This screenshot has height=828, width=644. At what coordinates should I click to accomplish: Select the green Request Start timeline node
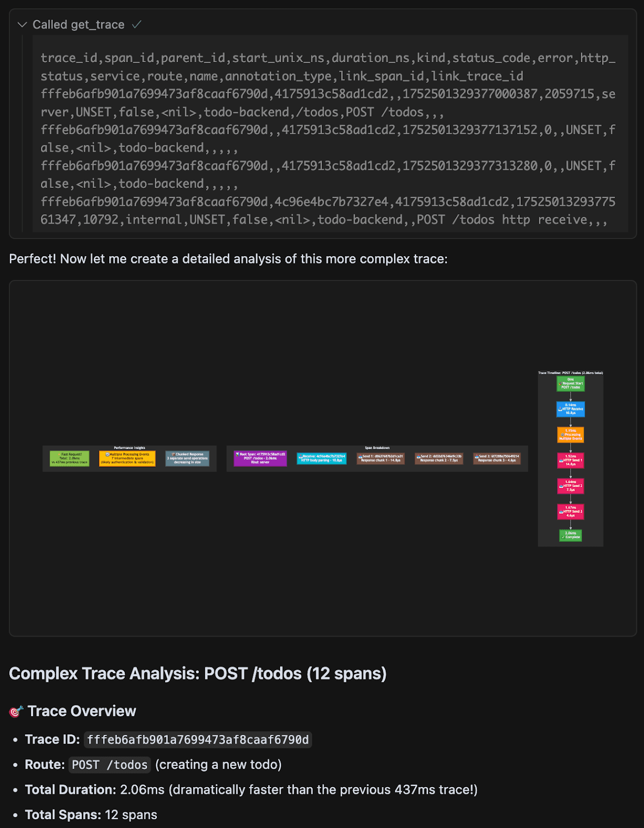pos(570,383)
